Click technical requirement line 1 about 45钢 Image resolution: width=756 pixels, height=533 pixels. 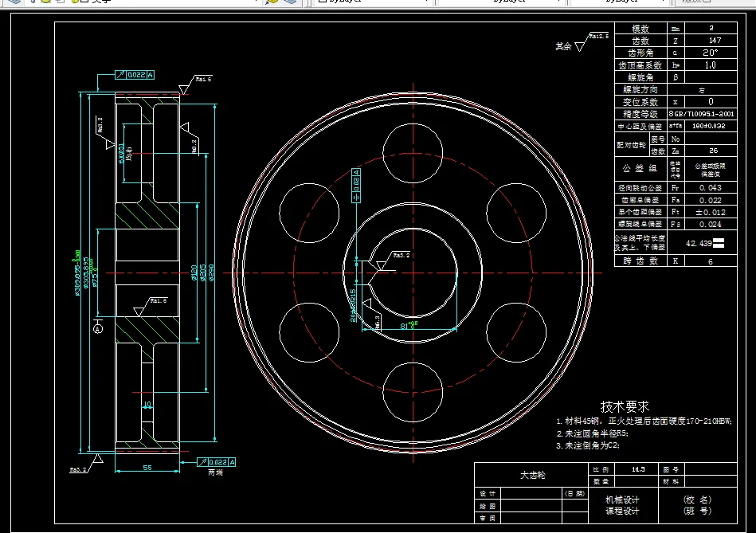(644, 421)
